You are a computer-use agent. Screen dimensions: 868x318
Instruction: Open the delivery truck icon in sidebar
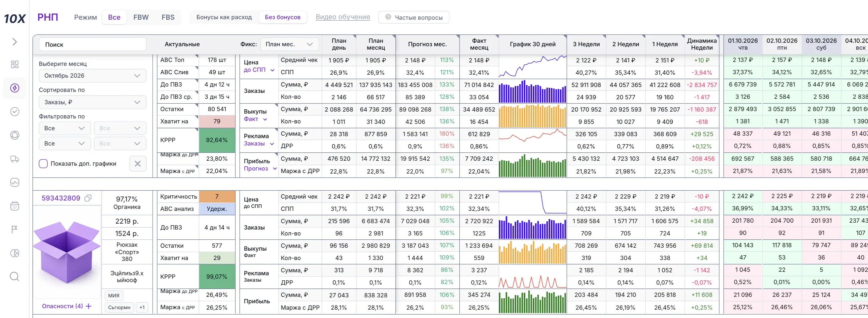point(14,159)
